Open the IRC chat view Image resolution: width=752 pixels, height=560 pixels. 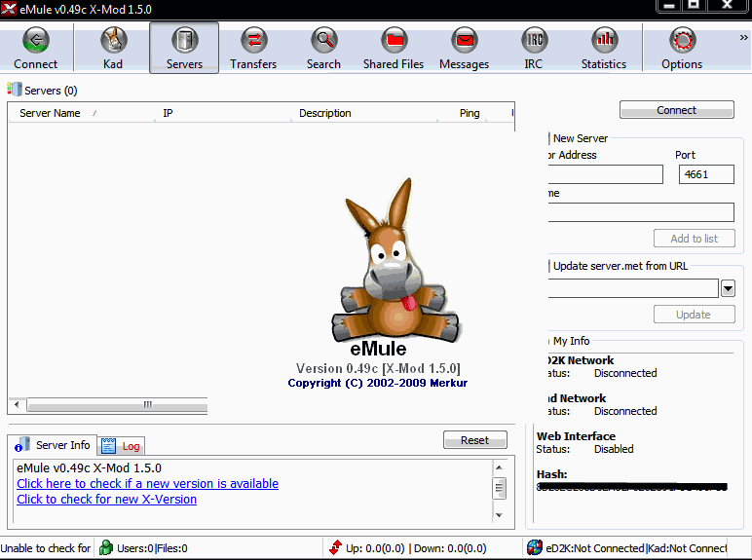[534, 48]
